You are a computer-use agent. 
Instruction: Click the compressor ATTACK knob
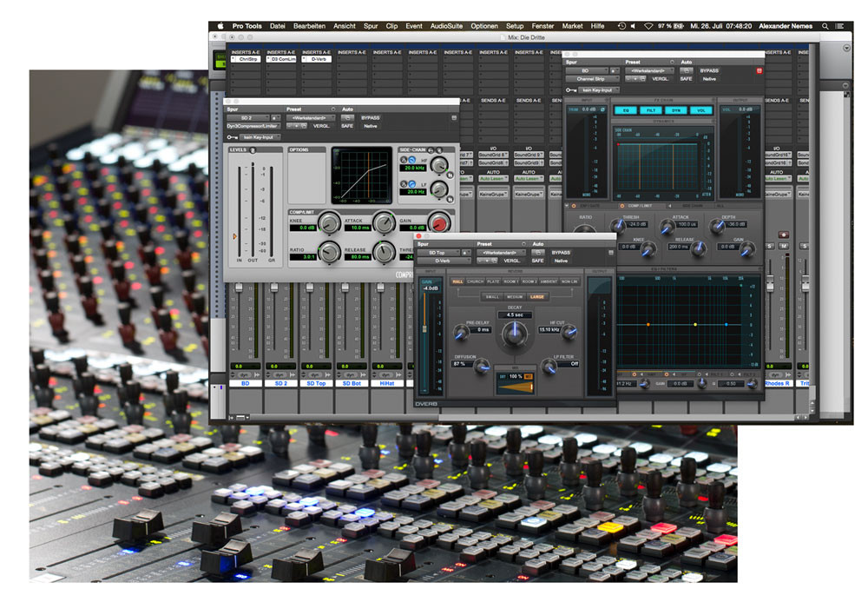point(384,223)
